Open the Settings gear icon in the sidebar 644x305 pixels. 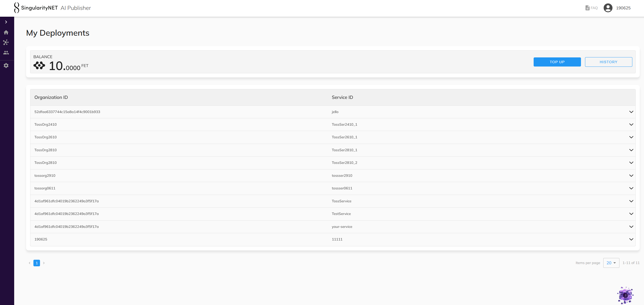tap(6, 66)
